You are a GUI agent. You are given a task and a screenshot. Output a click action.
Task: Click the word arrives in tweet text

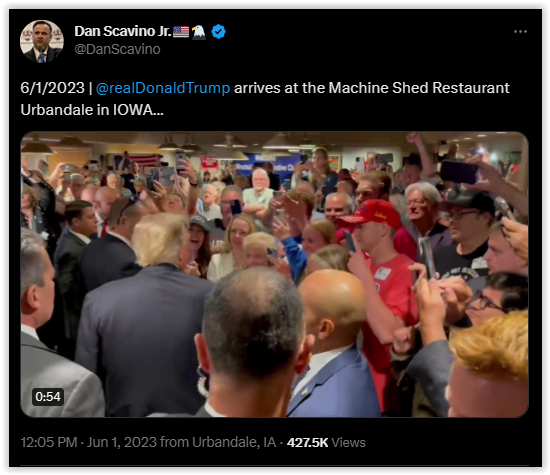pyautogui.click(x=257, y=88)
